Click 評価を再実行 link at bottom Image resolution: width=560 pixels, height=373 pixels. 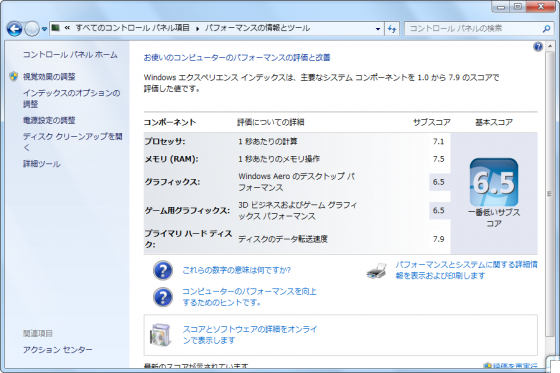[x=515, y=365]
